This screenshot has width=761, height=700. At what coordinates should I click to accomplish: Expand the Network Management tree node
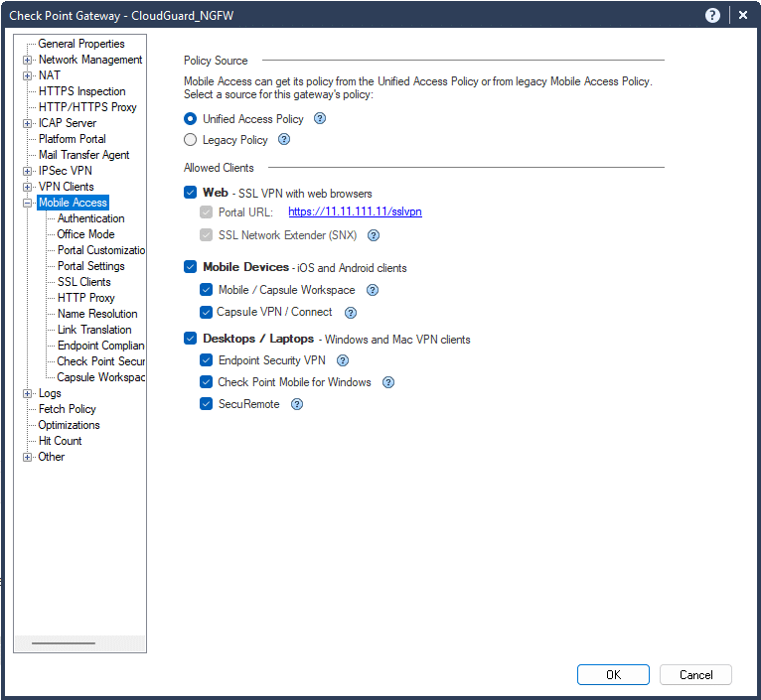28,60
